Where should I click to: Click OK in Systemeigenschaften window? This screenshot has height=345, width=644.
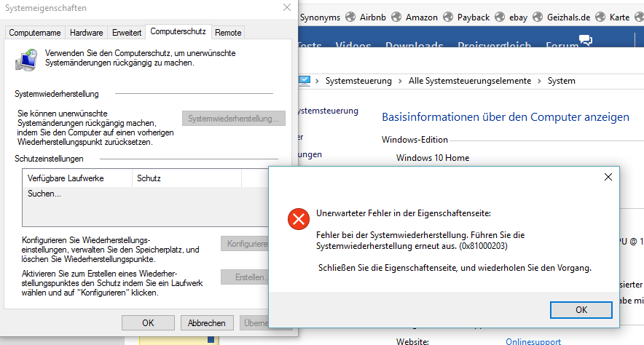(x=148, y=323)
